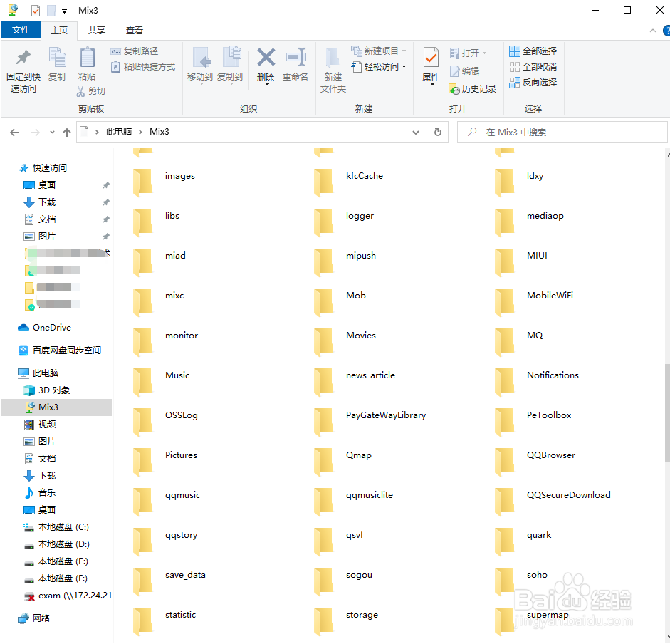670x644 pixels.
Task: Click the Forward navigation arrow
Action: coord(36,133)
